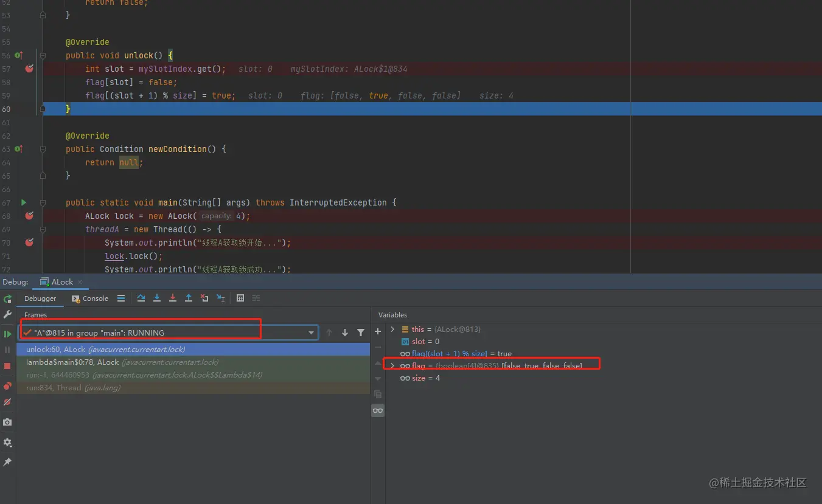Click the capacity parameter hint
822x504 pixels.
click(216, 216)
